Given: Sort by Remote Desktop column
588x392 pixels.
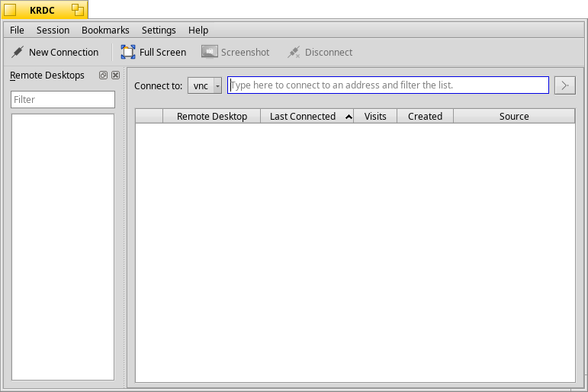Looking at the screenshot, I should (x=212, y=116).
